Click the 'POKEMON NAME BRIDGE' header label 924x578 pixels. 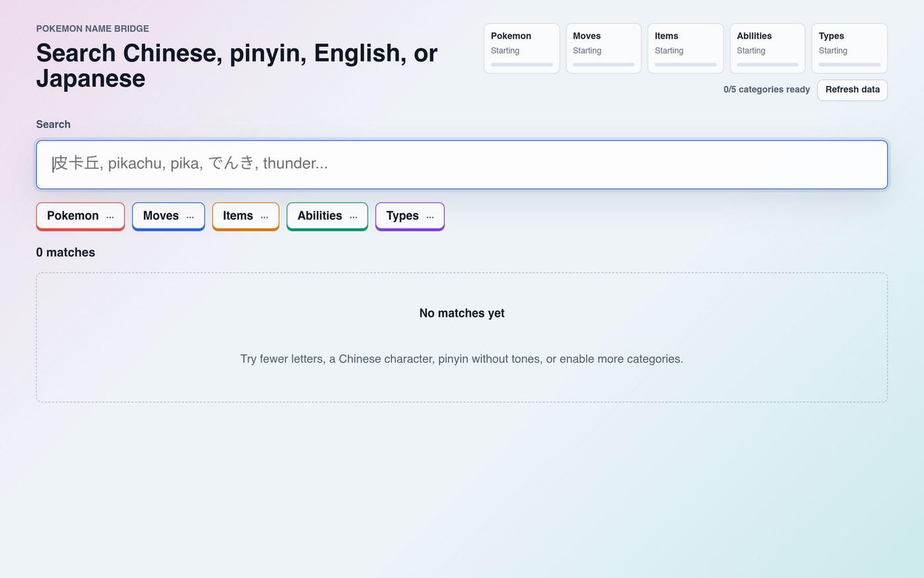click(92, 28)
